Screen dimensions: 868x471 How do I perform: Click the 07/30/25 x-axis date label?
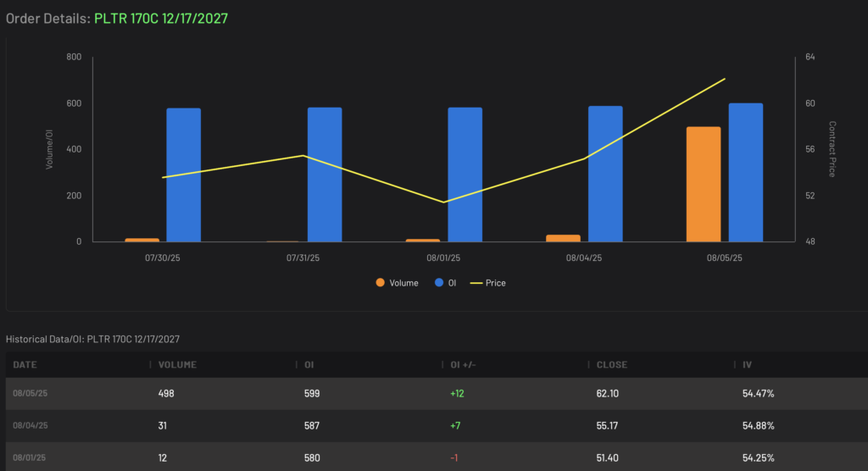tap(163, 258)
